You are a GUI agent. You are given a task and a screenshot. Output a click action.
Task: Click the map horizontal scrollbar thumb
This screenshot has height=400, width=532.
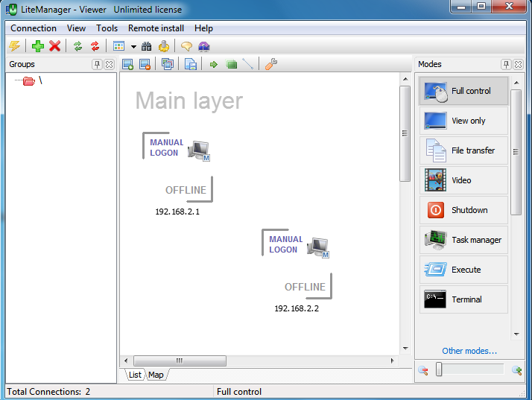coord(180,361)
